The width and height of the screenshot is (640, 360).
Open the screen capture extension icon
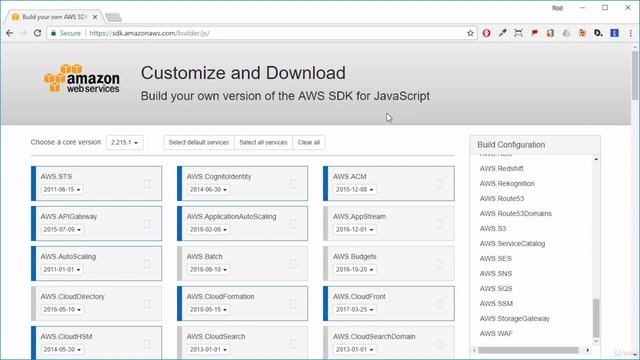coord(518,33)
